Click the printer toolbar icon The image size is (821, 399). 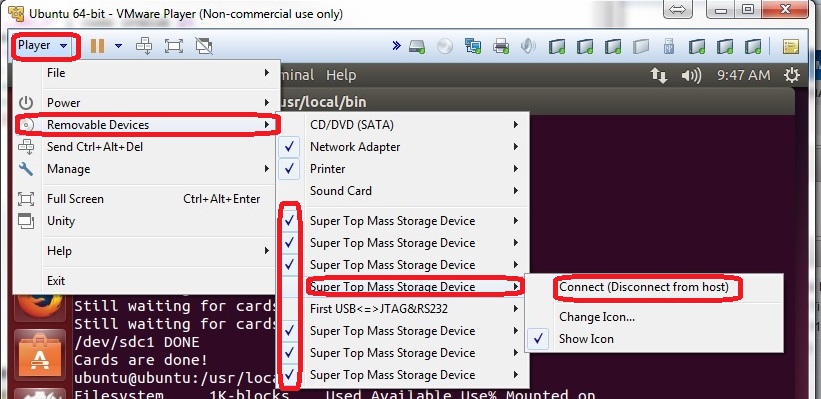pyautogui.click(x=501, y=47)
